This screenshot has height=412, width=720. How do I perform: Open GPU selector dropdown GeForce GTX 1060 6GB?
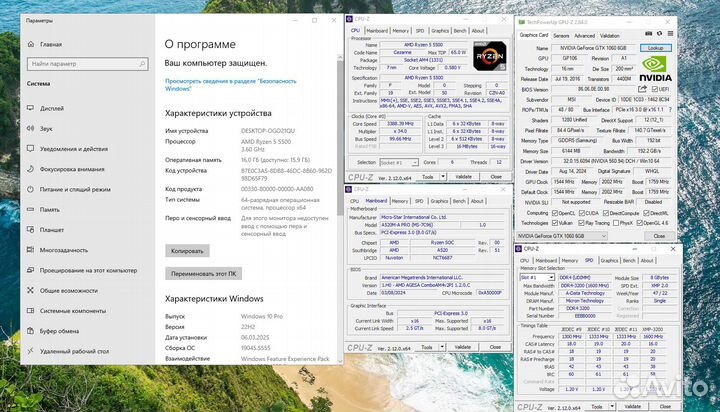click(x=562, y=236)
